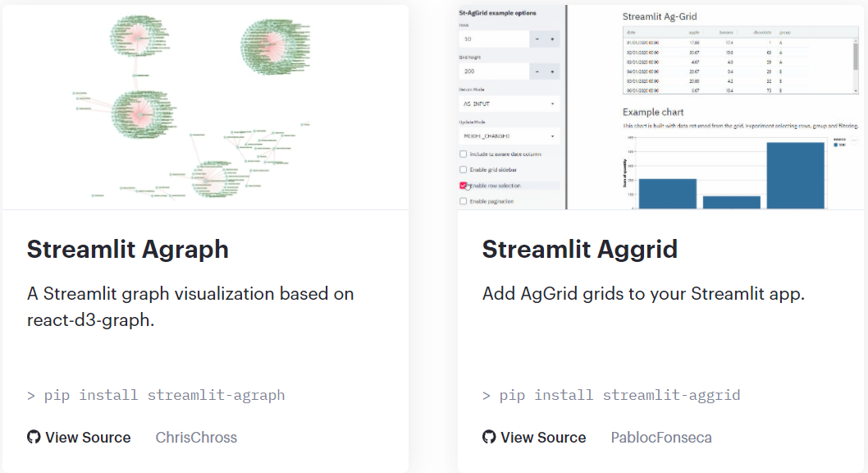Decrease Grid height using the minus stepper

[537, 71]
